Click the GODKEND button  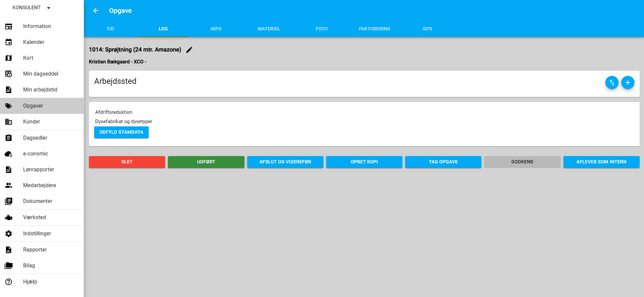(x=522, y=162)
